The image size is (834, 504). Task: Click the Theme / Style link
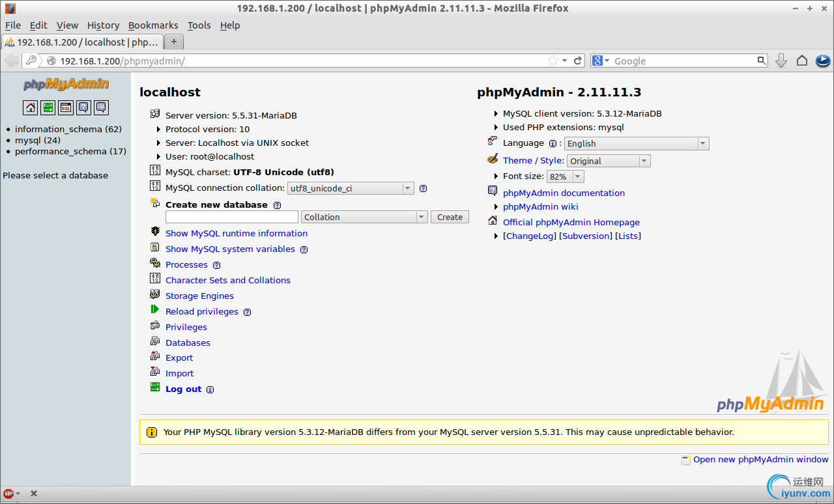(x=534, y=160)
